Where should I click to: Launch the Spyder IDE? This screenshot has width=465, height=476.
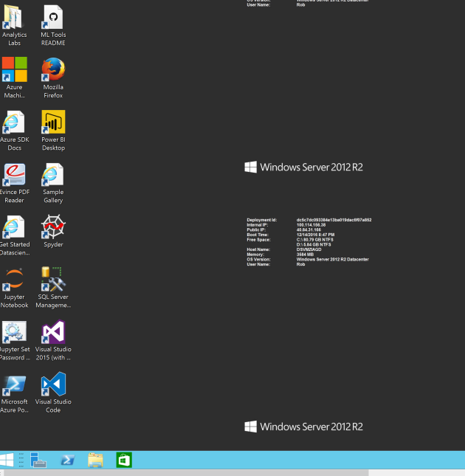pos(53,227)
